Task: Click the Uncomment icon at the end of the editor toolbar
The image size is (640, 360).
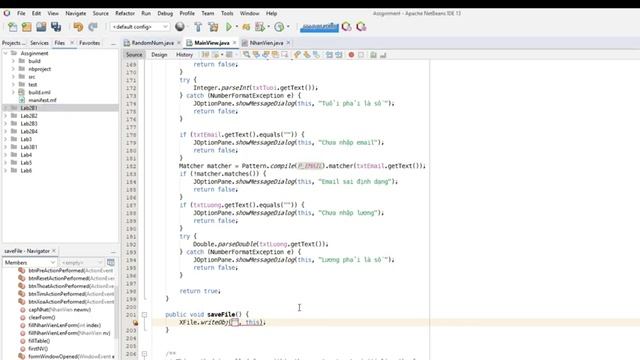Action: [383, 55]
